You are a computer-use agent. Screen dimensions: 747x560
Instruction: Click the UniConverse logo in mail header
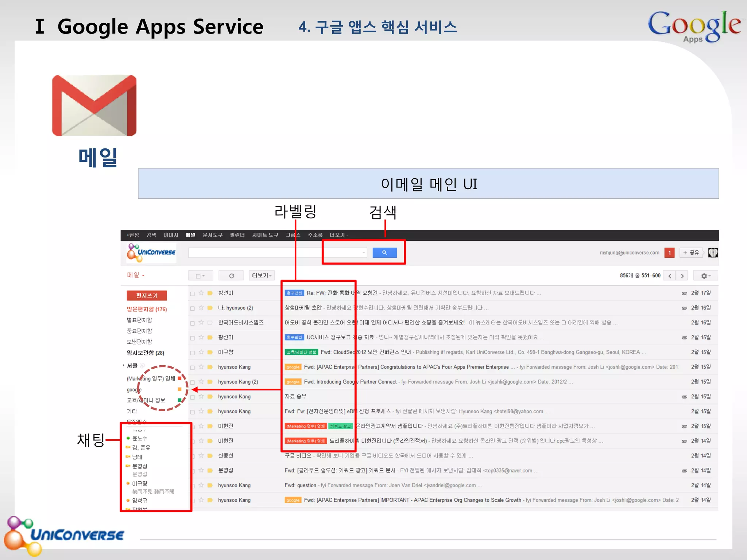coord(151,253)
